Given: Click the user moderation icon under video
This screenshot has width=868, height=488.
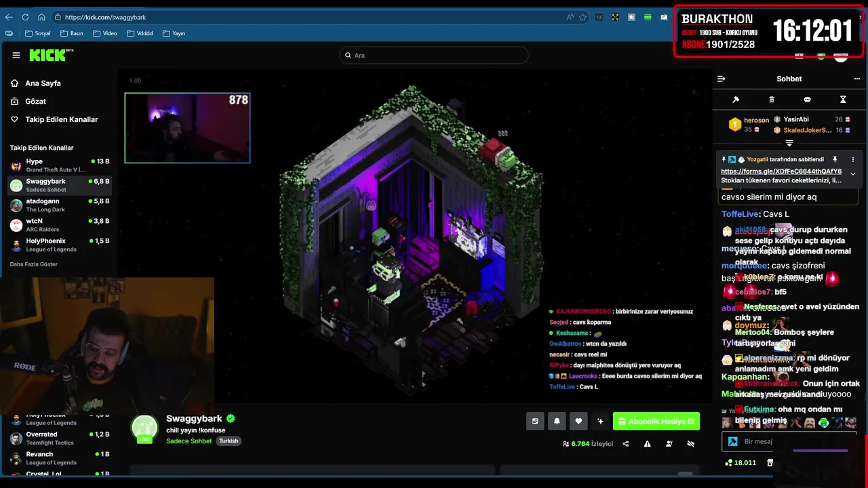Looking at the screenshot, I should tap(669, 444).
